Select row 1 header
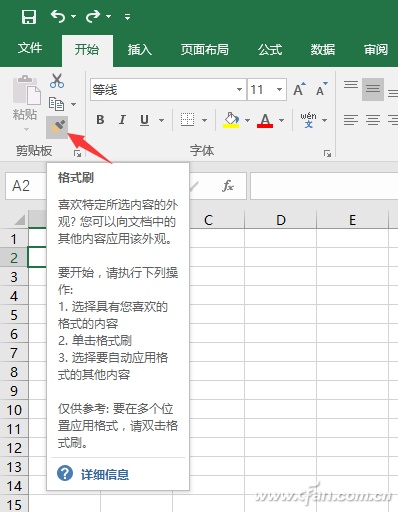Image resolution: width=398 pixels, height=512 pixels. click(14, 239)
